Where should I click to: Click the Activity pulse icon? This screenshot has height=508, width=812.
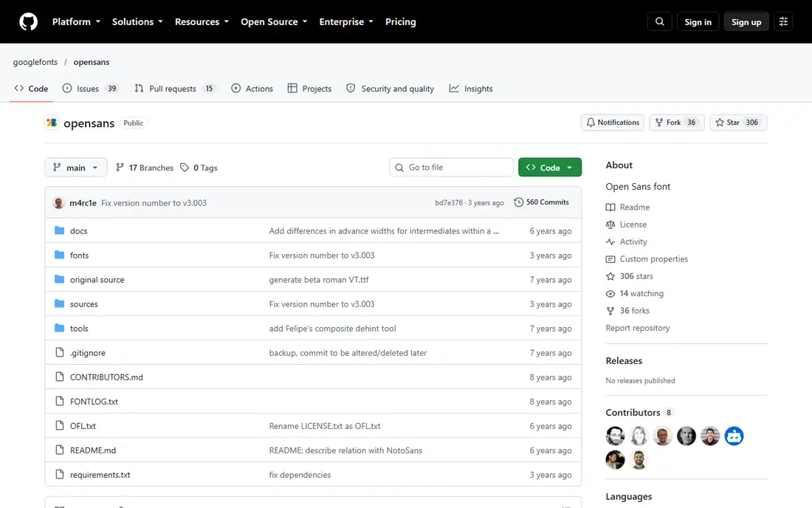(x=610, y=242)
